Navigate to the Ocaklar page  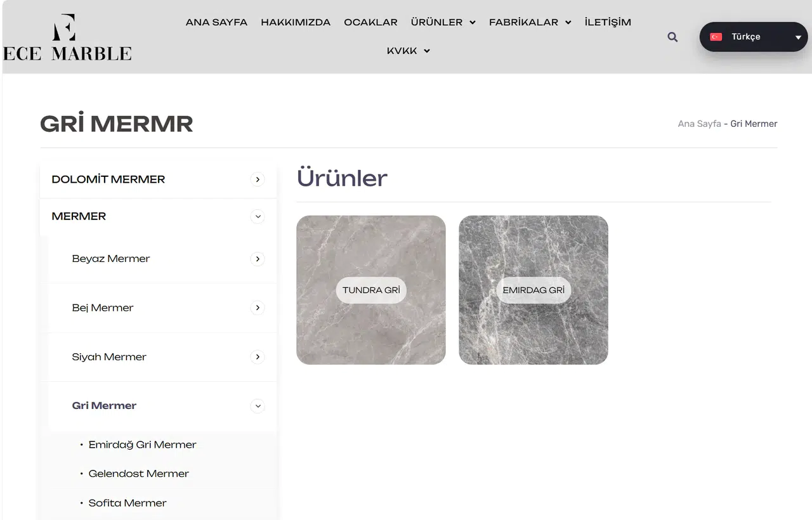[370, 22]
